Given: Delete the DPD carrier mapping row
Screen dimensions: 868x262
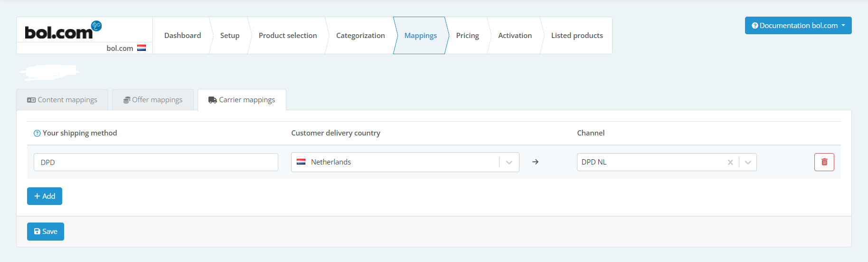Looking at the screenshot, I should click(x=824, y=162).
